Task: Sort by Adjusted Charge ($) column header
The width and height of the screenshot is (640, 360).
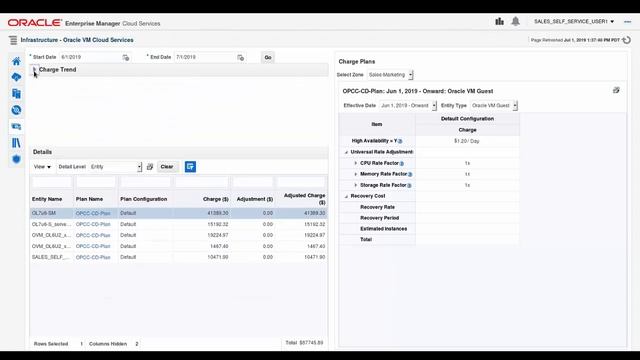Action: click(304, 199)
